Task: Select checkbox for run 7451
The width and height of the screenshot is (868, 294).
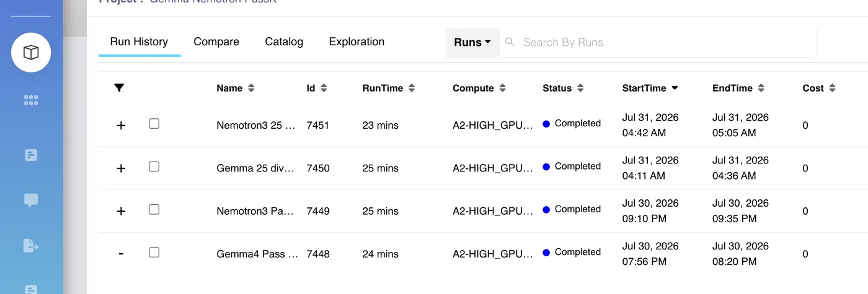Action: click(x=154, y=124)
